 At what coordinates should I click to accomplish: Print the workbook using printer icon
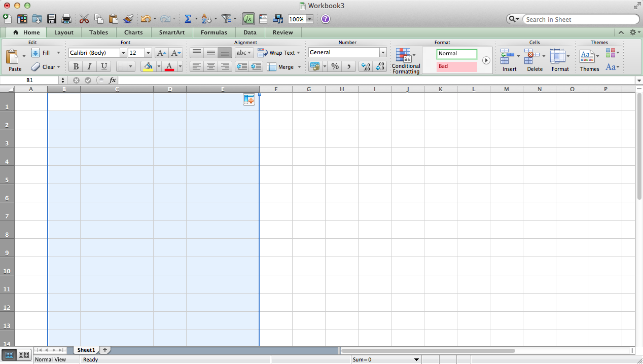click(x=66, y=19)
